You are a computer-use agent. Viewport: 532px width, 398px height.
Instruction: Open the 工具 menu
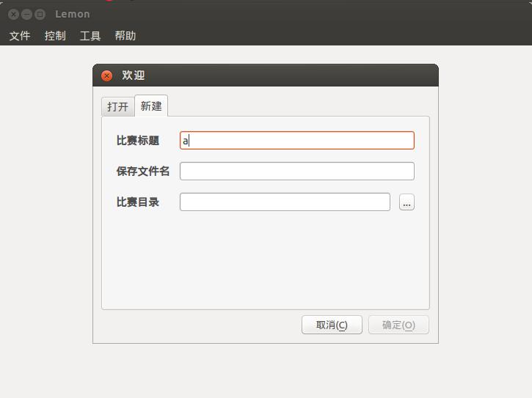coord(90,36)
